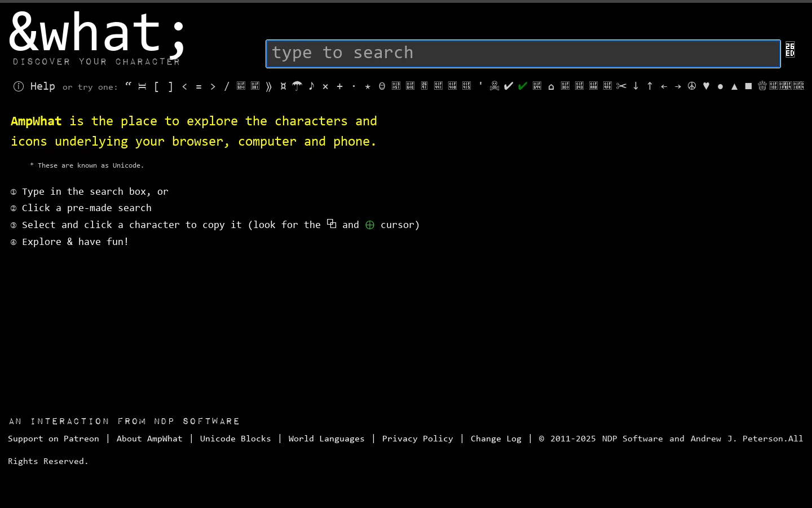812x508 pixels.
Task: Open the About AmpWhat page
Action: pos(149,439)
